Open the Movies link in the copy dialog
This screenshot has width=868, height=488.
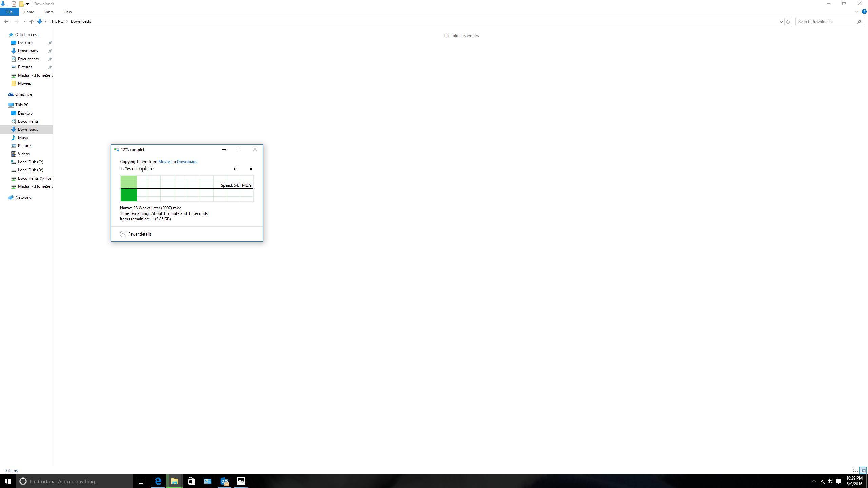pyautogui.click(x=165, y=161)
